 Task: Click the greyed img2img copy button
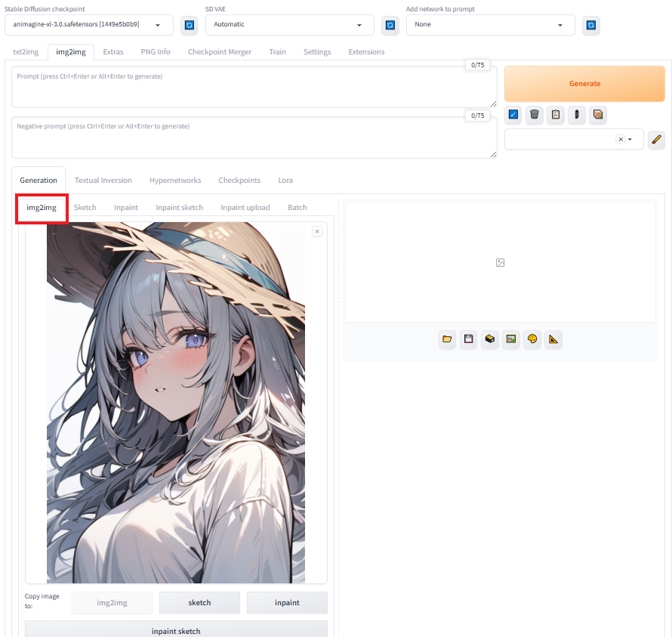[112, 603]
